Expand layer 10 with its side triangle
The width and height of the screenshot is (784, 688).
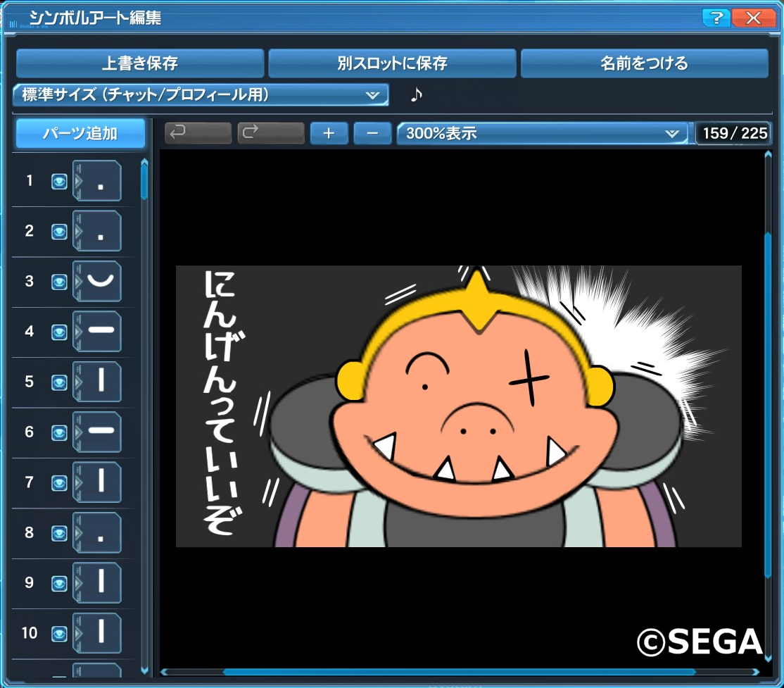point(77,634)
